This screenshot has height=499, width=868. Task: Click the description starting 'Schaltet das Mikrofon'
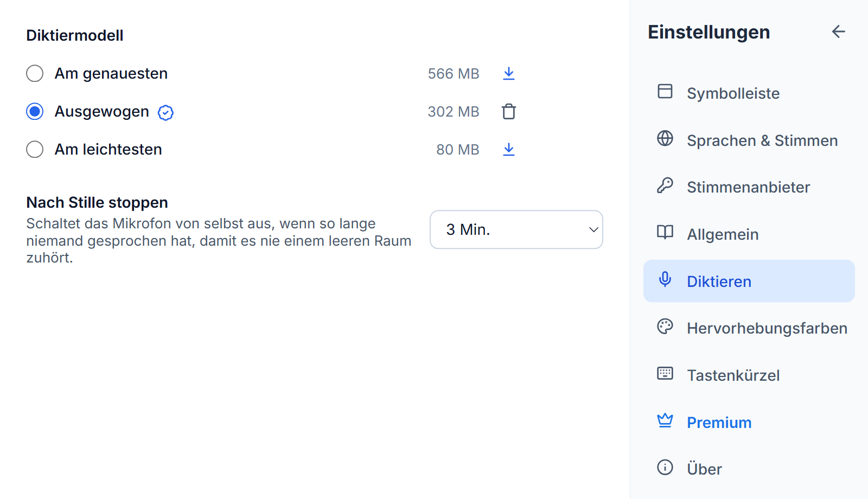click(x=219, y=240)
